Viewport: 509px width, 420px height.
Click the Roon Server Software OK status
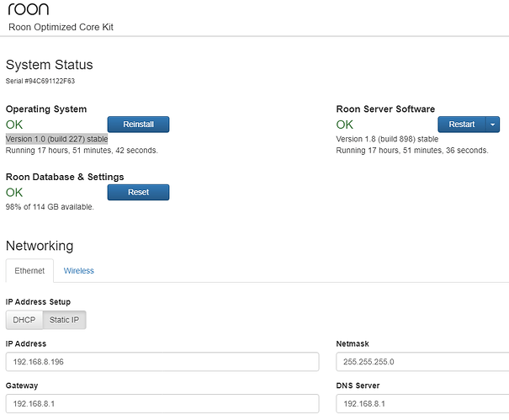(345, 125)
